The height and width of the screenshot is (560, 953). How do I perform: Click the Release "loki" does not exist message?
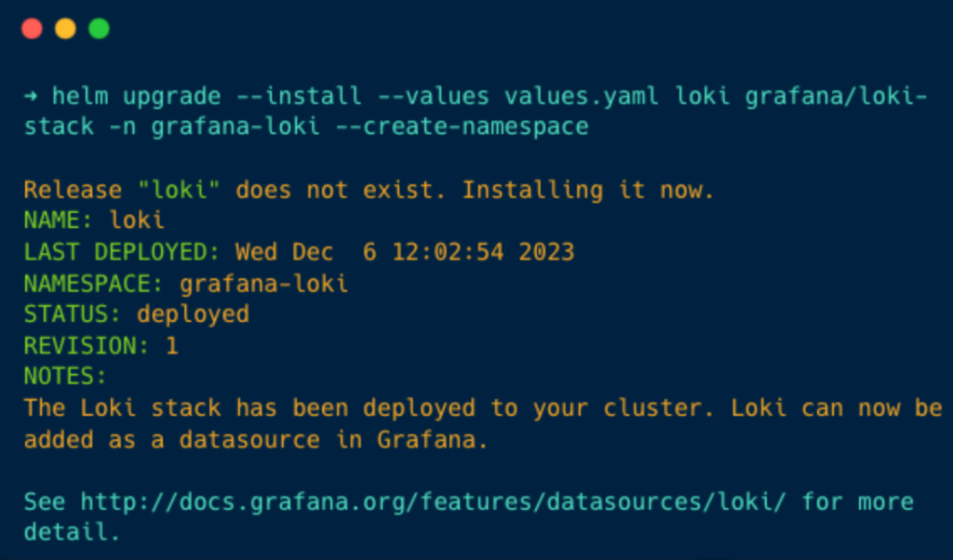369,190
